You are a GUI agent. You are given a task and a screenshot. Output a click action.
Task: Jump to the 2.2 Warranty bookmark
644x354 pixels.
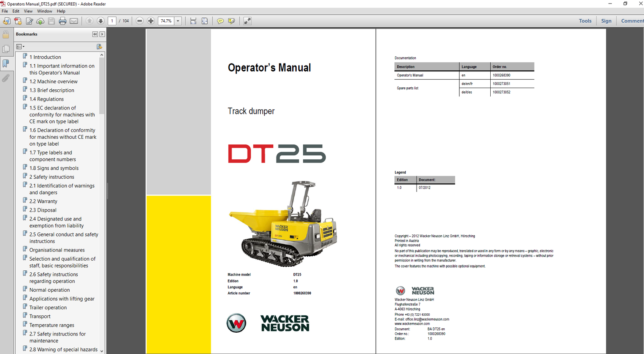coord(43,201)
